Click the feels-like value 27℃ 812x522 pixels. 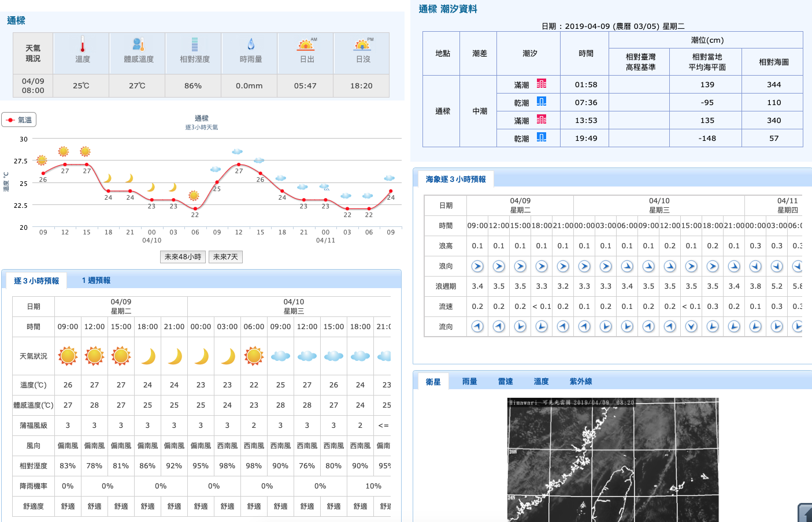(x=137, y=86)
